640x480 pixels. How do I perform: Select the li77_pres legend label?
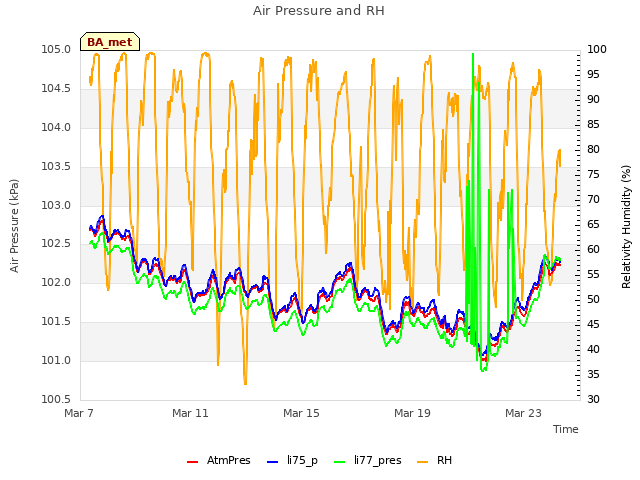(x=378, y=461)
